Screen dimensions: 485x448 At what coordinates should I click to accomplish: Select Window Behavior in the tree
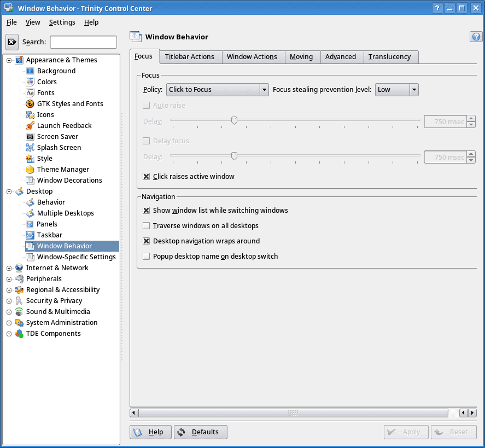point(72,246)
